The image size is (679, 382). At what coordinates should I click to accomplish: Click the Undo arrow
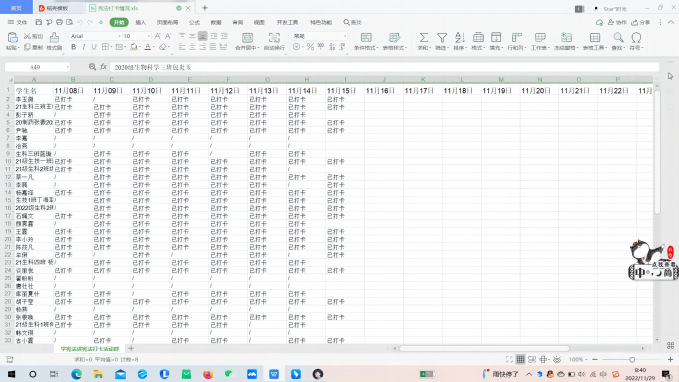click(x=80, y=22)
